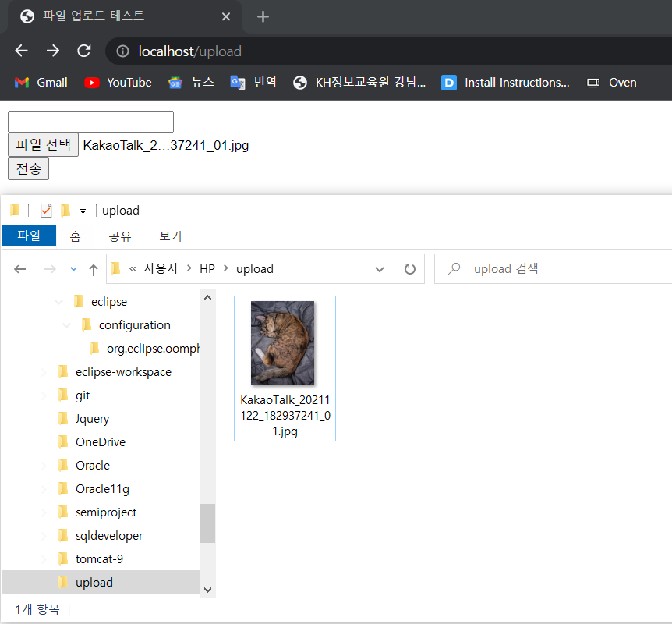Open the Oven bookmark
This screenshot has height=624, width=672.
pos(611,83)
